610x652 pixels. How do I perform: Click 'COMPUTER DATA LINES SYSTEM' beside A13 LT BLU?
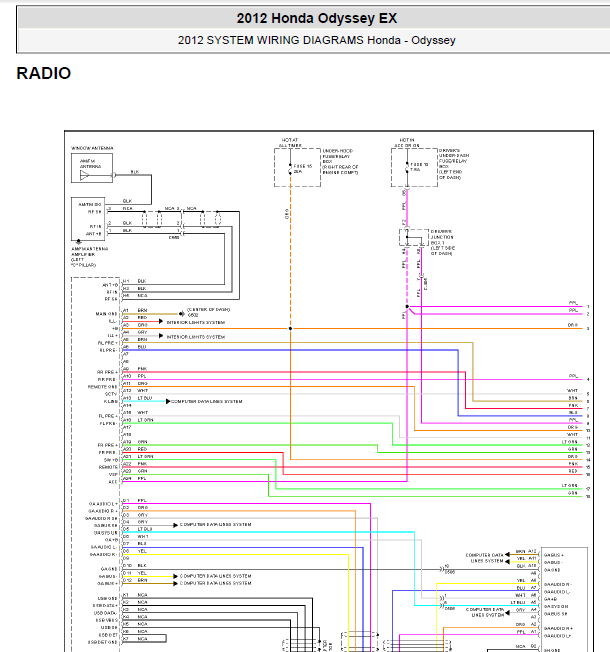207,401
